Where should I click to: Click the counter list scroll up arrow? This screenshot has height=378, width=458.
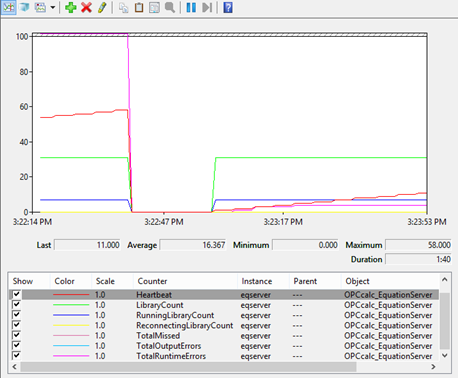pos(445,280)
